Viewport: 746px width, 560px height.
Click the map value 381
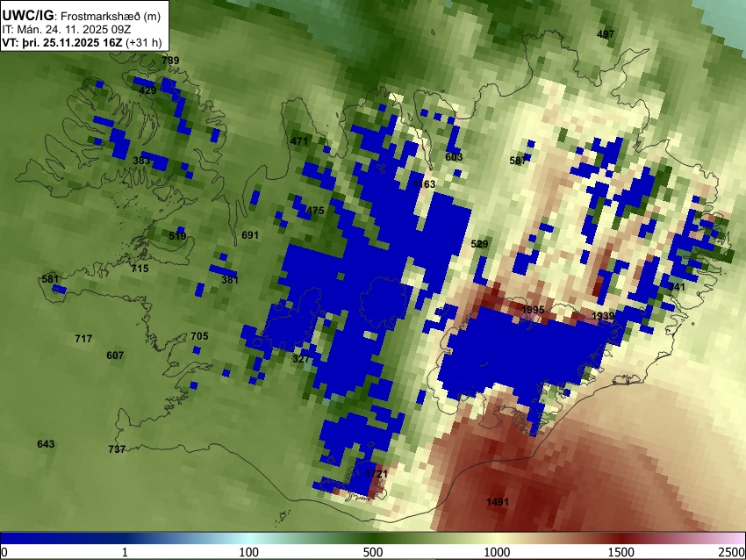pyautogui.click(x=230, y=280)
